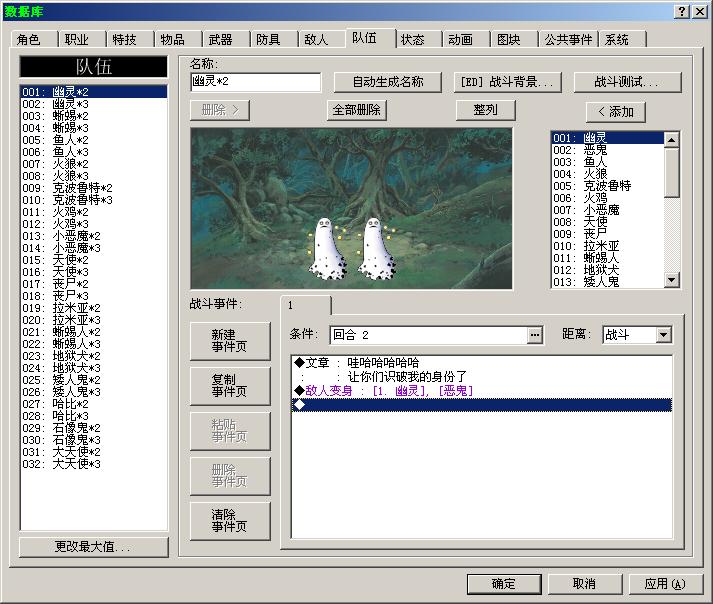The height and width of the screenshot is (604, 713).
Task: Select troop 019: 拉米亚*2
Action: pyautogui.click(x=94, y=308)
